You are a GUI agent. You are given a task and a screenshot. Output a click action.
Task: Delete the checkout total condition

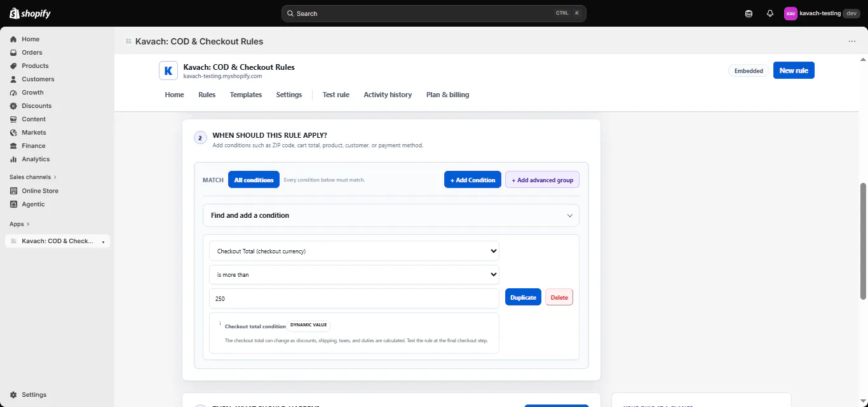click(x=559, y=297)
